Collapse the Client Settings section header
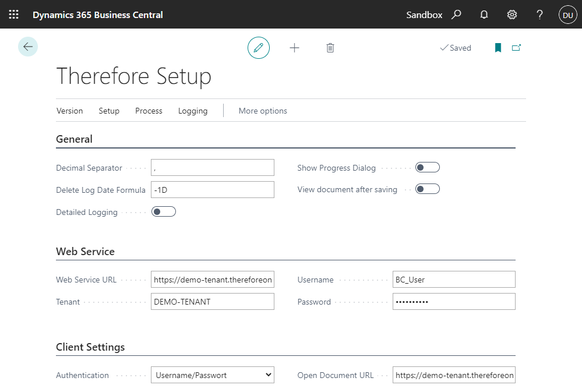Screen dimensions: 582x392 (x=90, y=347)
